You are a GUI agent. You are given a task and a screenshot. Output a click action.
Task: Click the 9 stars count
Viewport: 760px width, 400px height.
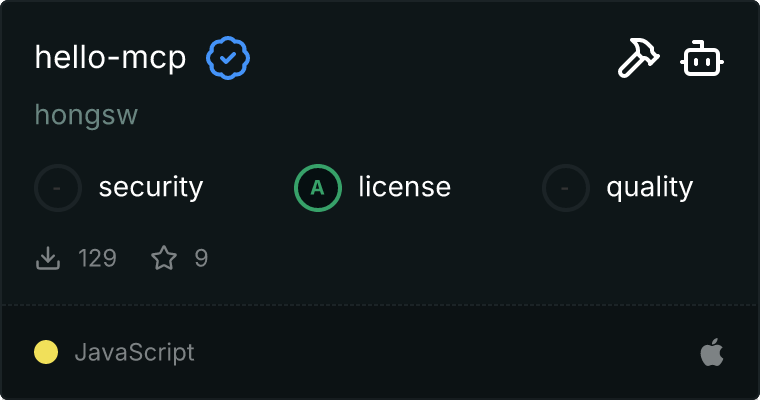click(x=201, y=259)
